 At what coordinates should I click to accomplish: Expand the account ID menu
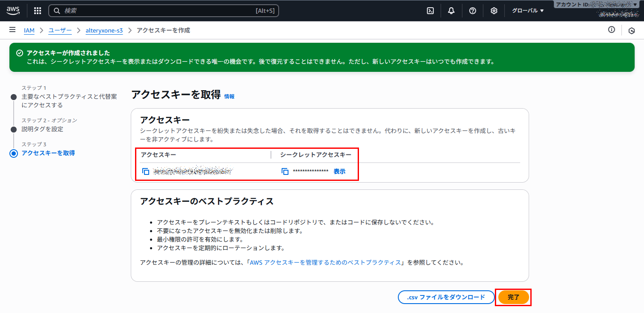[x=598, y=5]
